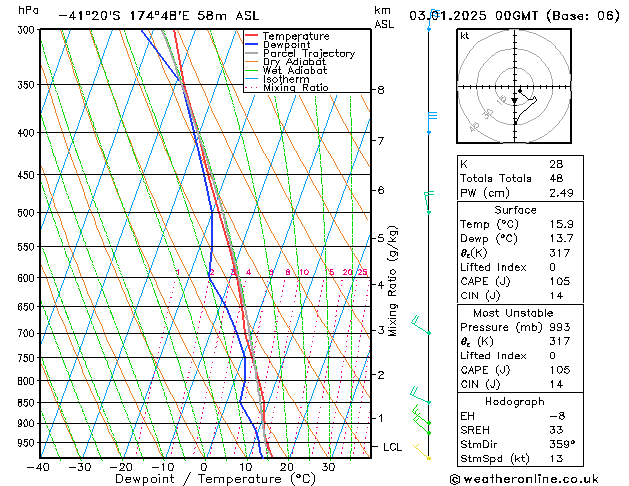The width and height of the screenshot is (629, 486).
Task: Click the Surface Dewp value 13.7
Action: point(561,238)
